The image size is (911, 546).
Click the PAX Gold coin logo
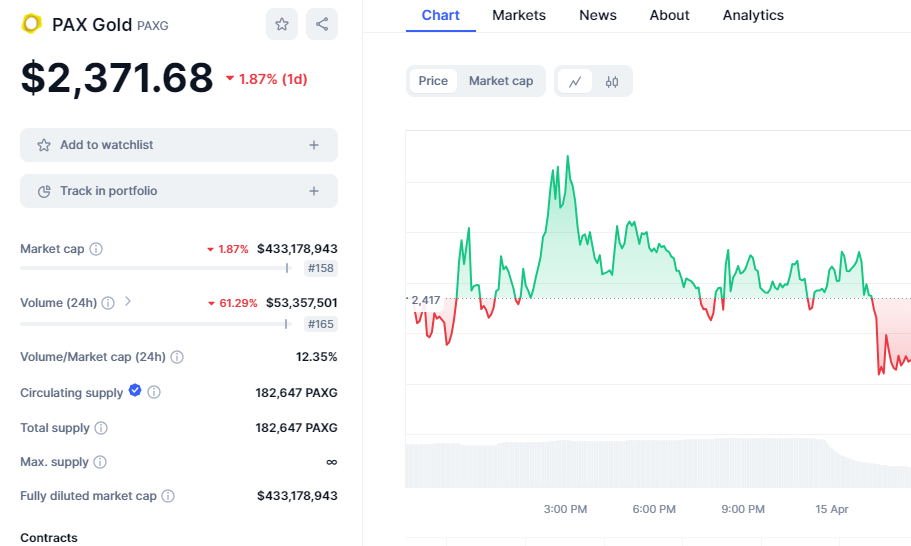[x=31, y=24]
